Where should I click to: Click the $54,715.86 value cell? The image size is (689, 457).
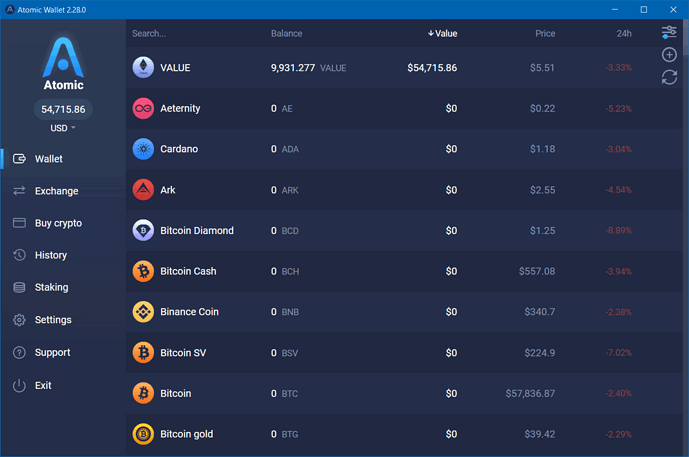point(432,68)
